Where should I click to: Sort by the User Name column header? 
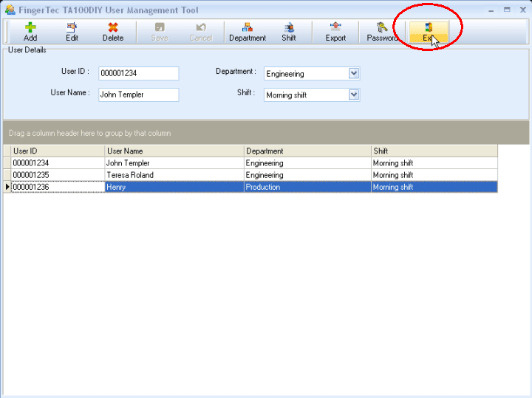point(174,151)
